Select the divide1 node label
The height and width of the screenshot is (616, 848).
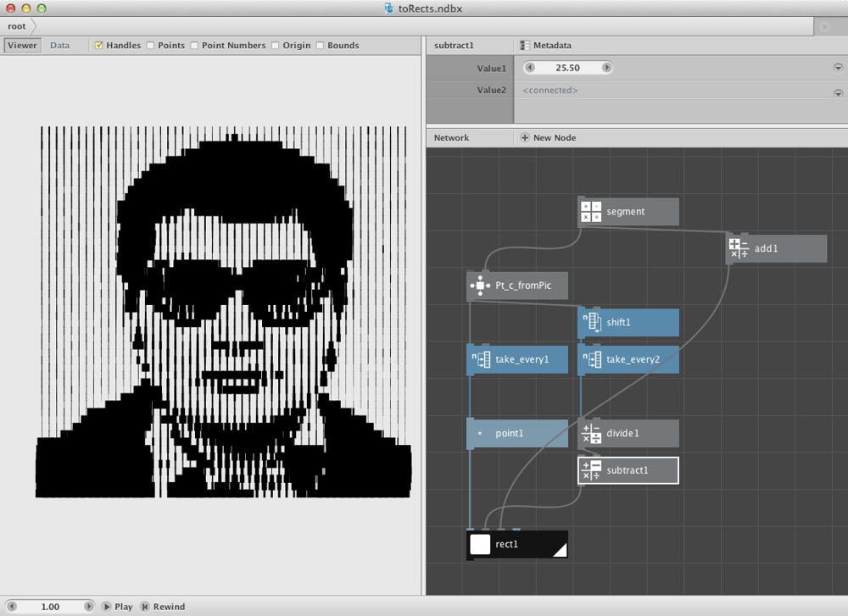(622, 433)
